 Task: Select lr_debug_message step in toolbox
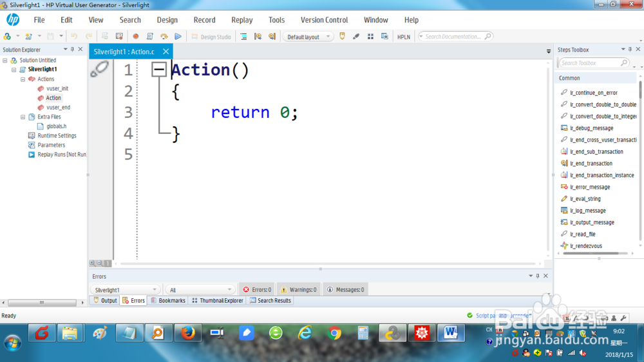591,128
